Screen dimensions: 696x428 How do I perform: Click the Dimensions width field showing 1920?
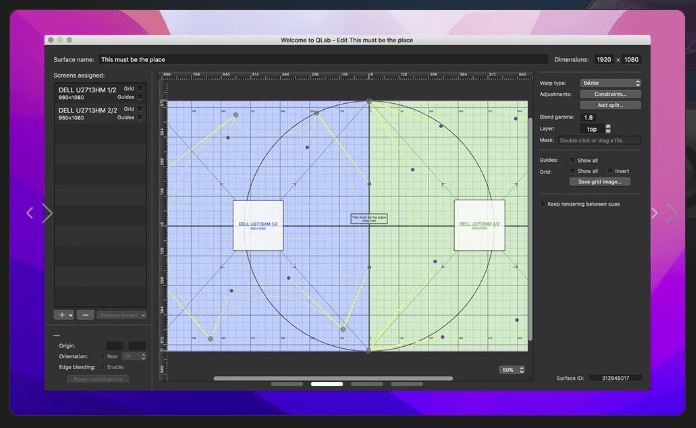click(x=604, y=59)
